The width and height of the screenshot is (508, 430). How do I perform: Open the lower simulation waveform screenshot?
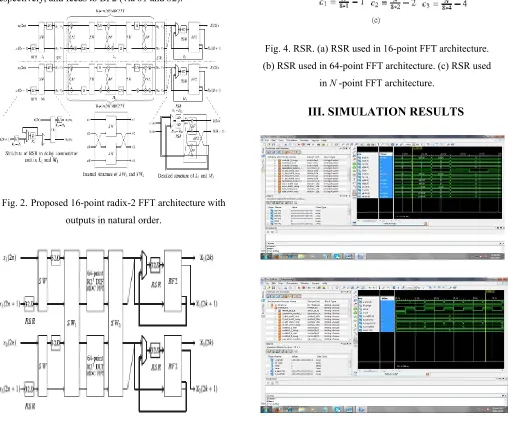pos(384,345)
